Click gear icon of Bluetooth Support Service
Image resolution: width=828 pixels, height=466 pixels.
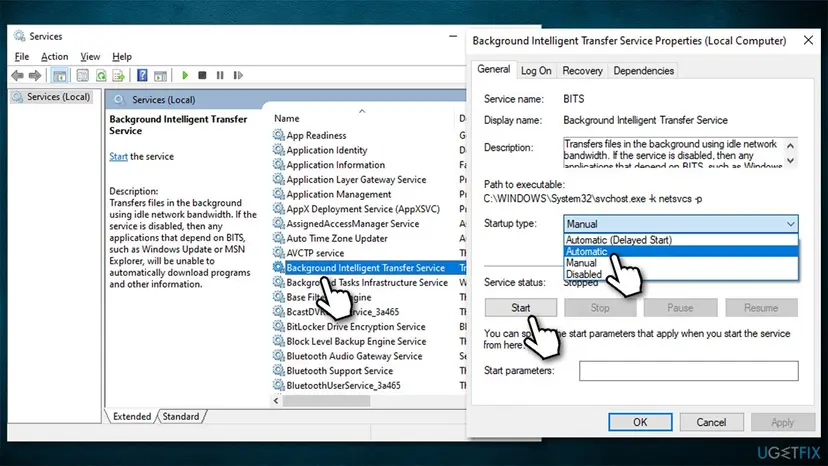(278, 371)
